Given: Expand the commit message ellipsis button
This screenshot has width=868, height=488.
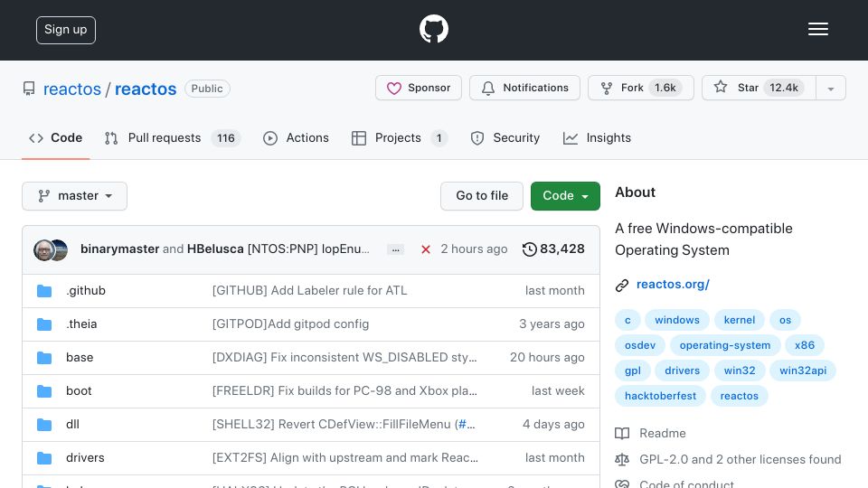Looking at the screenshot, I should 395,249.
